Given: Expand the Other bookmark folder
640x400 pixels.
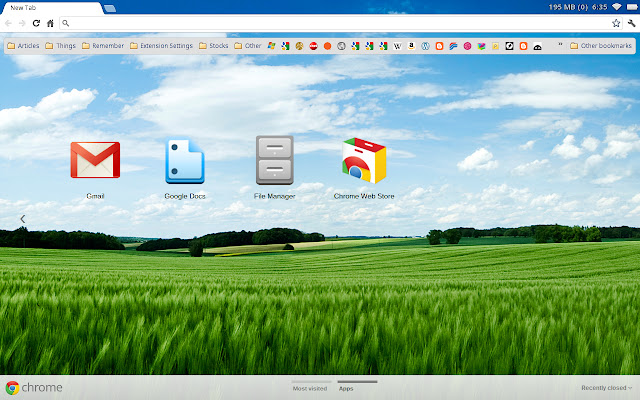Looking at the screenshot, I should point(248,46).
